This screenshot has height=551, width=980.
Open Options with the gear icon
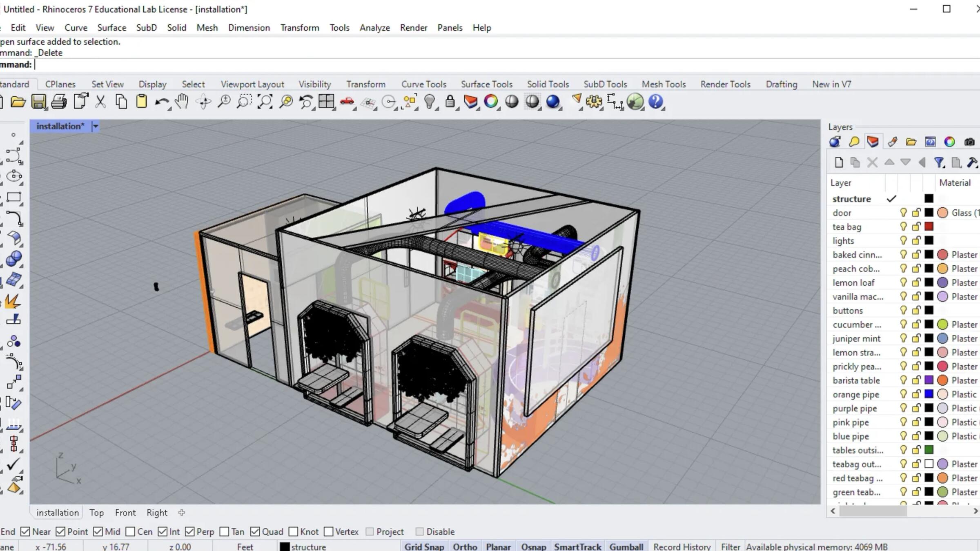[594, 102]
